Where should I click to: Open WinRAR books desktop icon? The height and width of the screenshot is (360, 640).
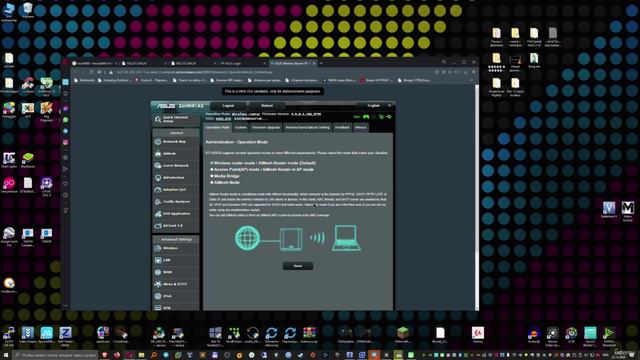click(x=309, y=333)
